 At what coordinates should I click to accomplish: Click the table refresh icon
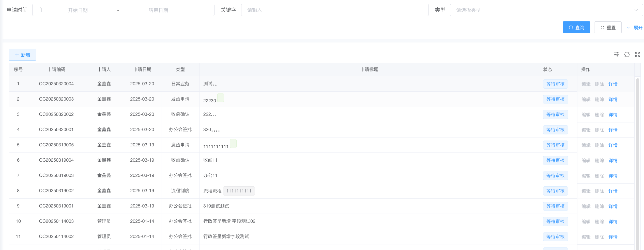(x=627, y=54)
